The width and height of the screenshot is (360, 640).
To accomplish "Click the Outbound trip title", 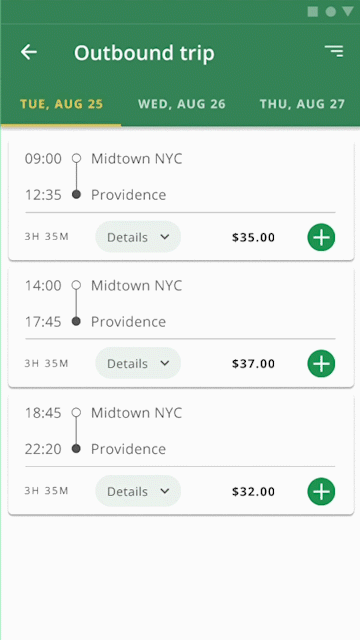I will [144, 53].
